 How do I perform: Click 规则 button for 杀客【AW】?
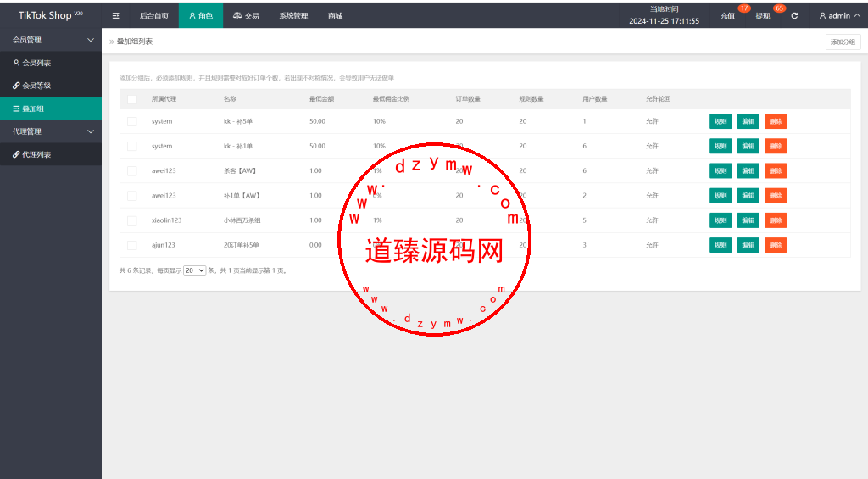(x=721, y=171)
